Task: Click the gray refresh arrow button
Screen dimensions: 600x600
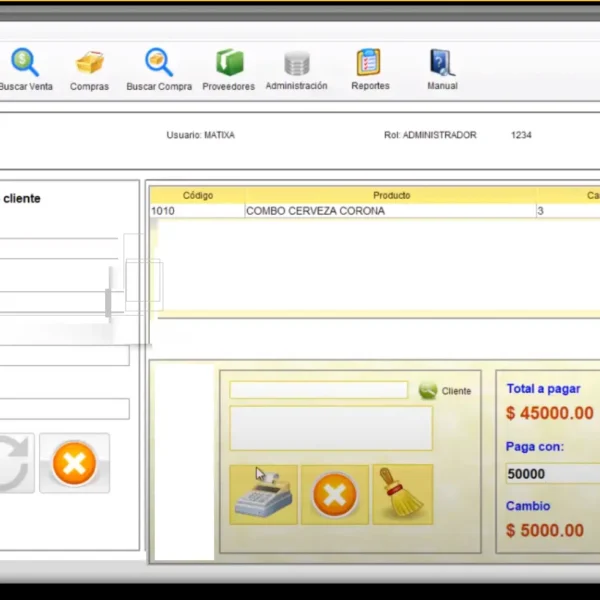Action: 12,463
